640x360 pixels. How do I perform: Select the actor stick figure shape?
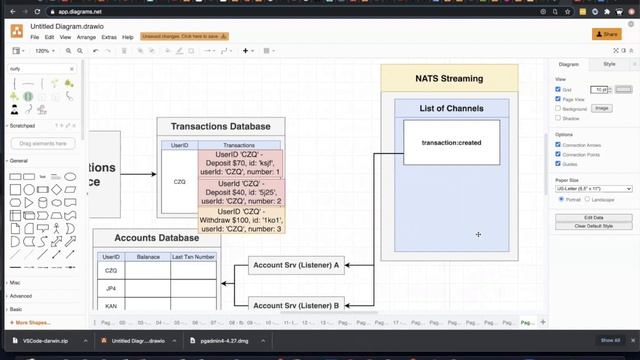[x=56, y=229]
